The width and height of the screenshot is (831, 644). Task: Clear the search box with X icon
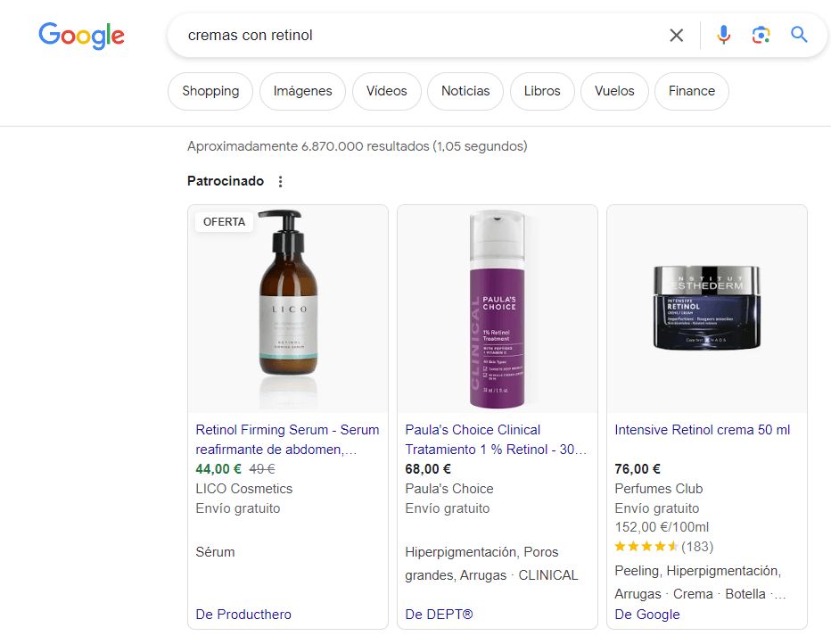point(676,36)
